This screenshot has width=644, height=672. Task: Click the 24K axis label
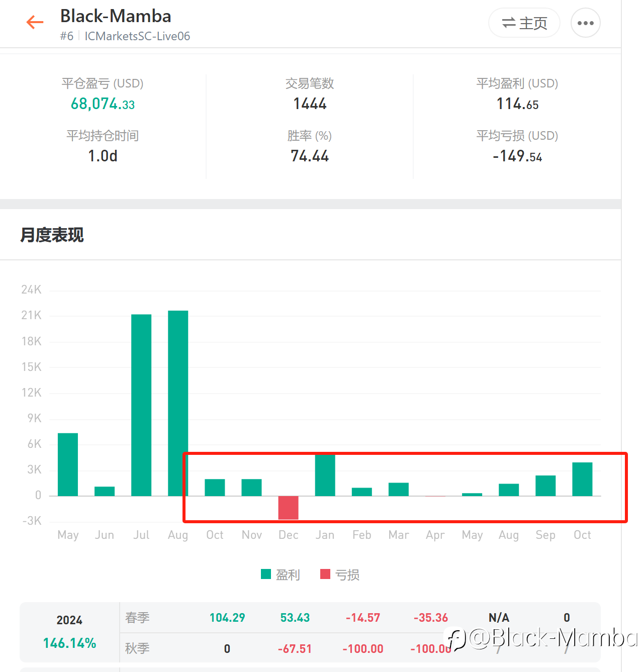[x=31, y=290]
